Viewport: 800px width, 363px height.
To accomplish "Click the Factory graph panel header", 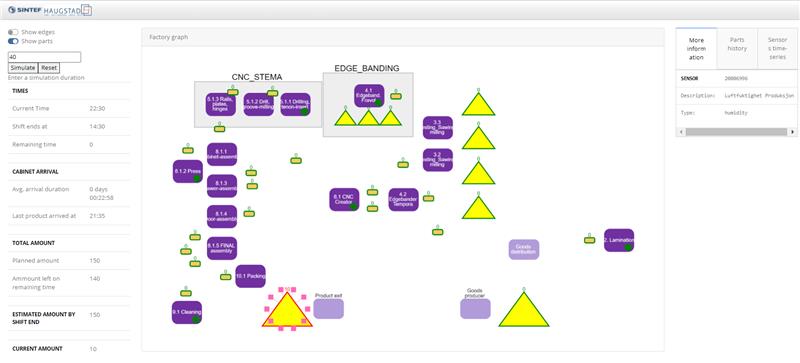I will (403, 37).
